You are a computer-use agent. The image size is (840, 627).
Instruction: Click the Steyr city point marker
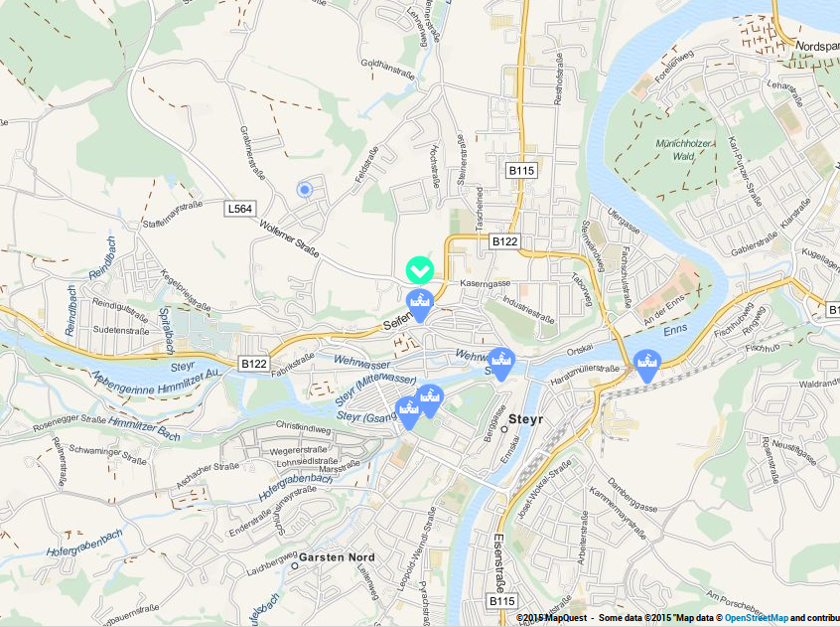pyautogui.click(x=504, y=428)
